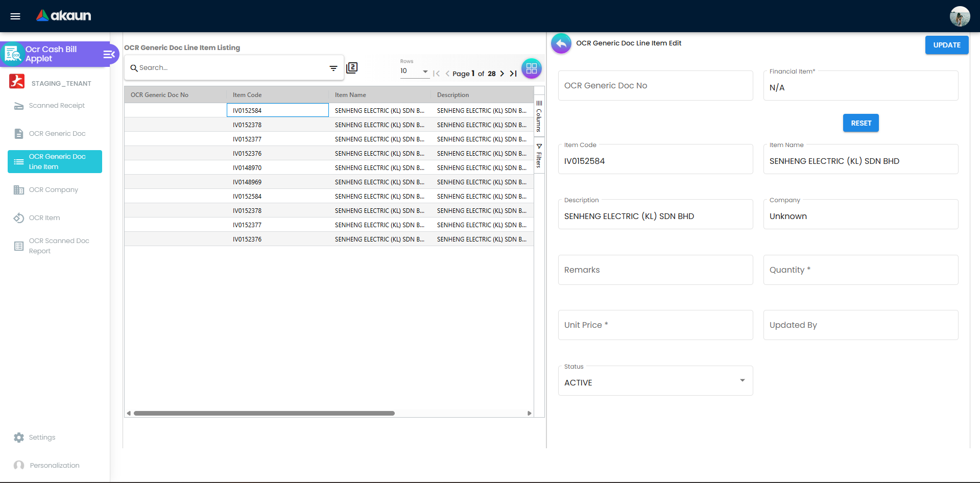Click the Unit Price input field
The width and height of the screenshot is (980, 483).
[x=656, y=325]
